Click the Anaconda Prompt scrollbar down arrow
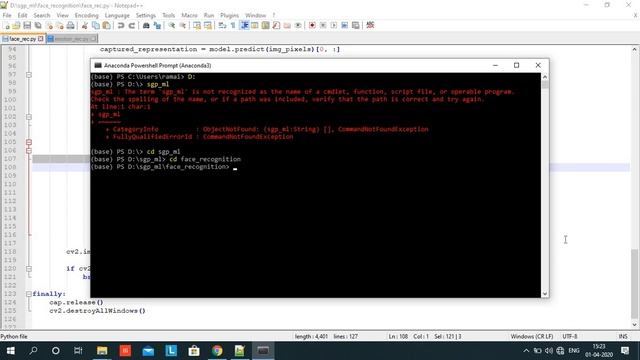Viewport: 640px width, 360px height. (x=545, y=294)
